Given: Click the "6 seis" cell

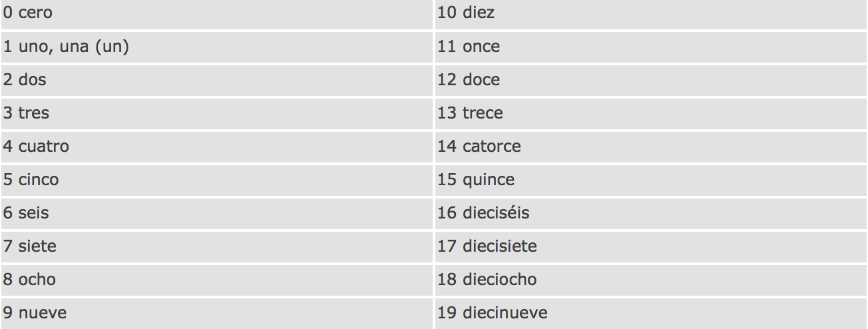Looking at the screenshot, I should pos(217,213).
